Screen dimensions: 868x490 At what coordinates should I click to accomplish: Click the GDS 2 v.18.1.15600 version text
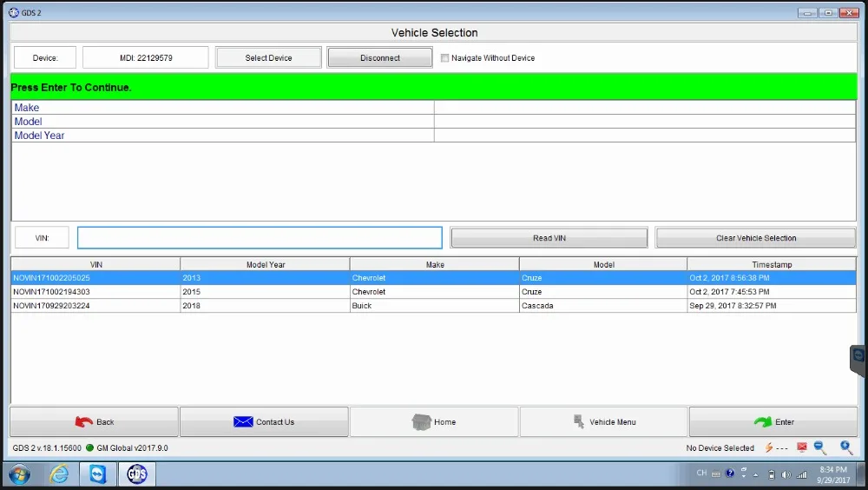pos(47,448)
